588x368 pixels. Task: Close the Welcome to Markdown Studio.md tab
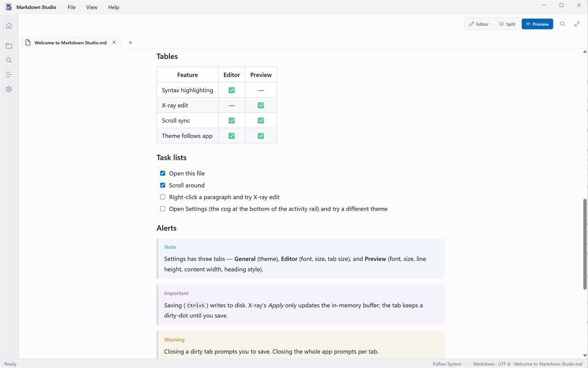[114, 43]
